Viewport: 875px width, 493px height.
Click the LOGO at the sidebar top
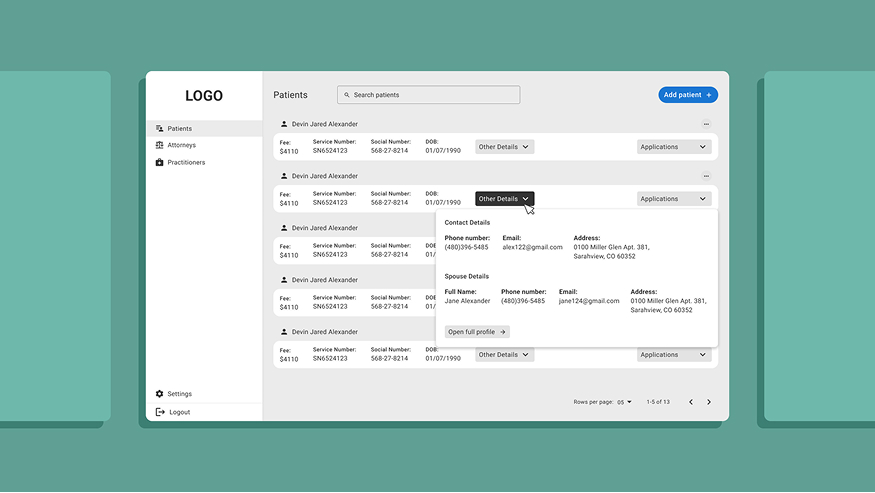pyautogui.click(x=204, y=95)
